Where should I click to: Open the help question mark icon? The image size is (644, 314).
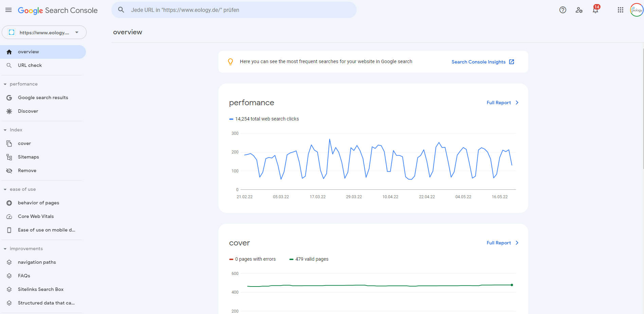[x=563, y=10]
